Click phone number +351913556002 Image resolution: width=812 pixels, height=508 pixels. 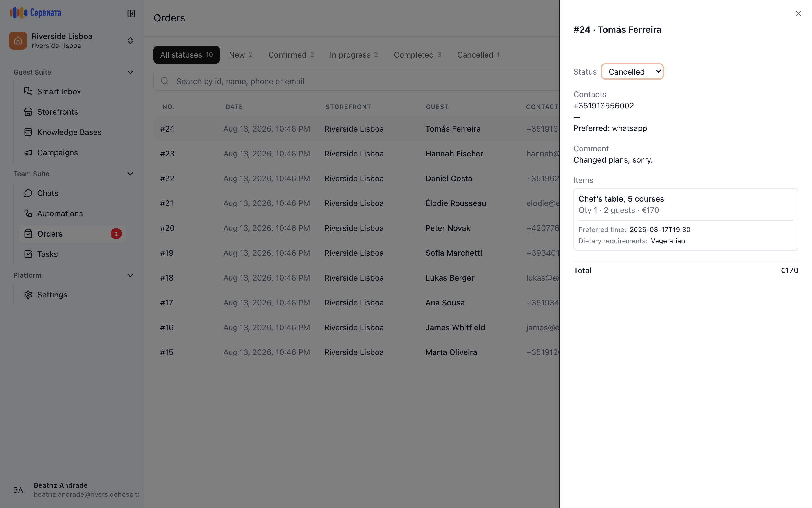coord(603,106)
